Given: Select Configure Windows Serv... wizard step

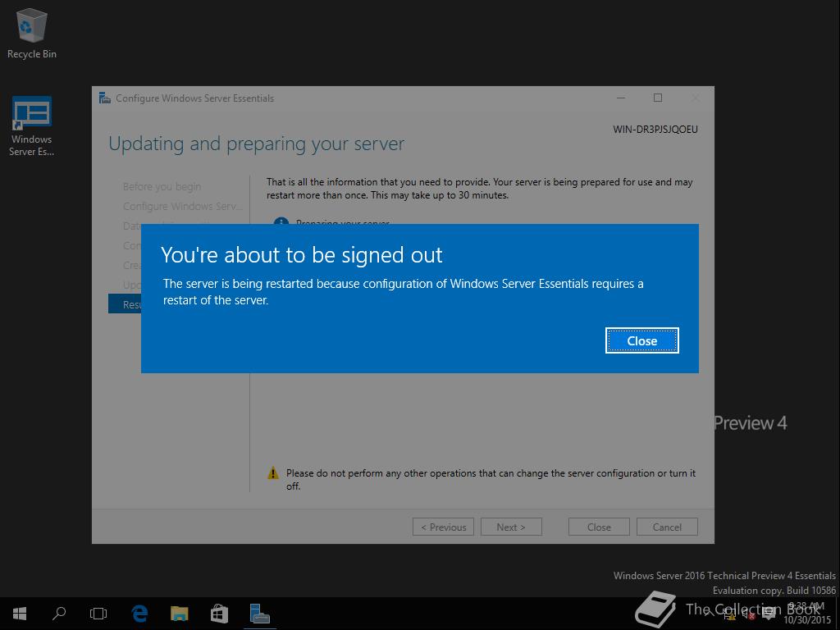Looking at the screenshot, I should click(182, 206).
